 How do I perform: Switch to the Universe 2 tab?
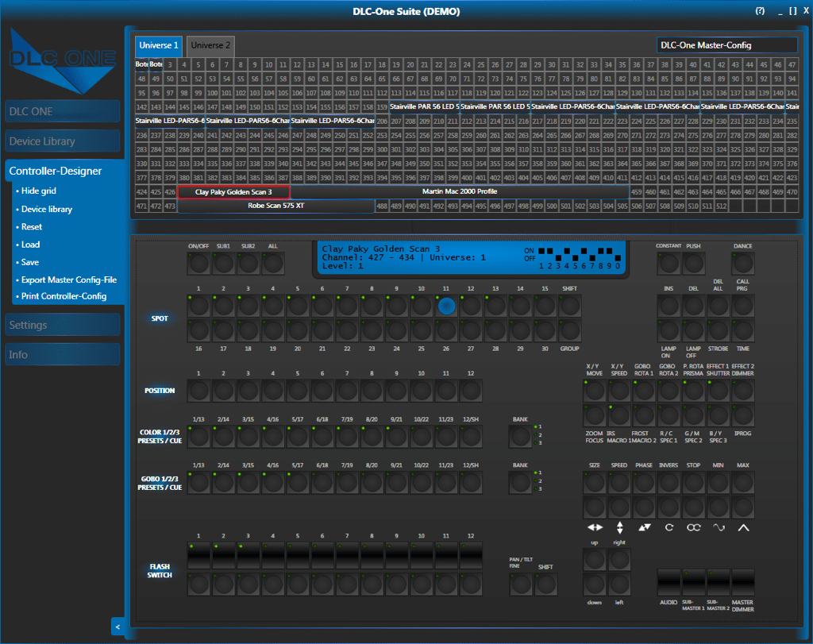[210, 46]
